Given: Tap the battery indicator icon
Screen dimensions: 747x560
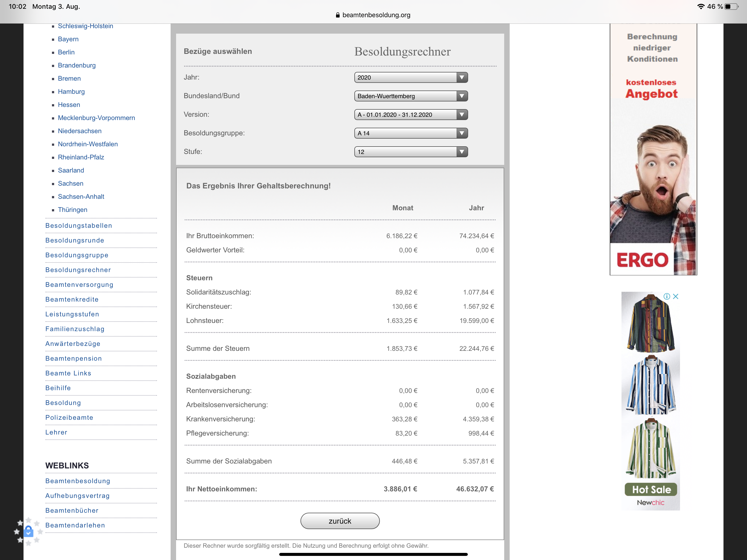Looking at the screenshot, I should tap(731, 6).
